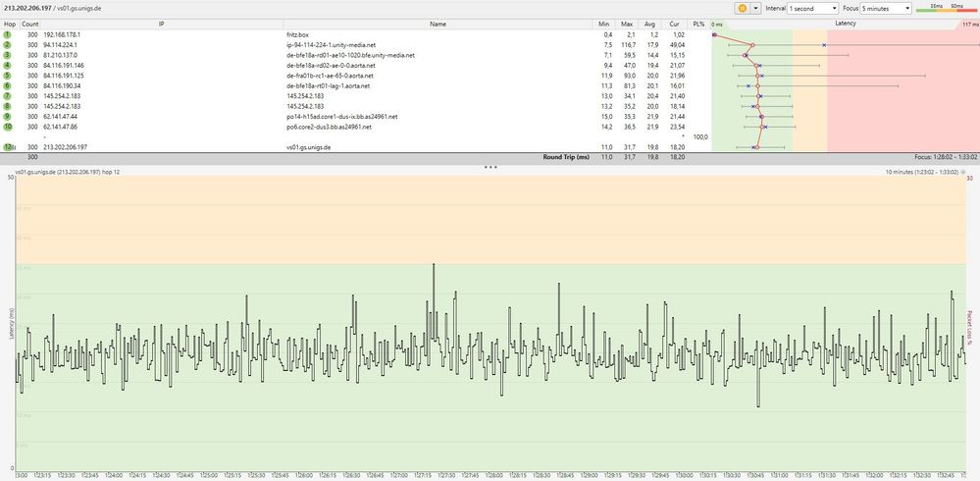Click the Hop column header
The height and width of the screenshot is (481, 980).
[10, 24]
